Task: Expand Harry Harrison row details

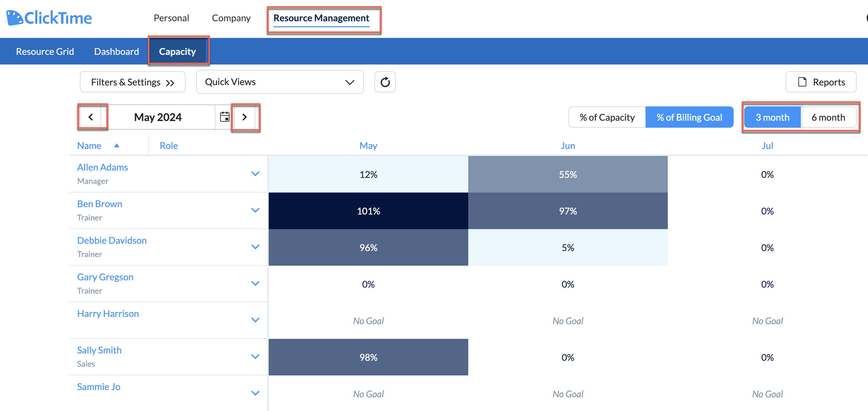Action: click(255, 320)
